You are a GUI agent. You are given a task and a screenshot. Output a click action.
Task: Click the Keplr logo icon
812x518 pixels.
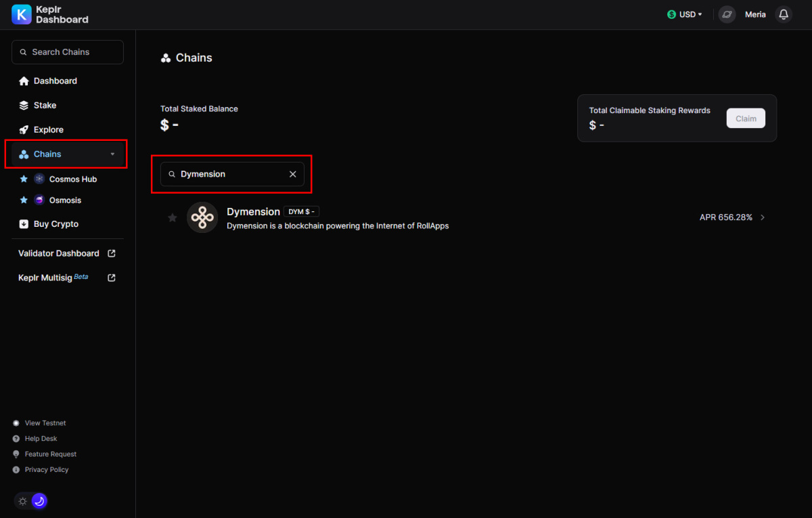tap(22, 14)
